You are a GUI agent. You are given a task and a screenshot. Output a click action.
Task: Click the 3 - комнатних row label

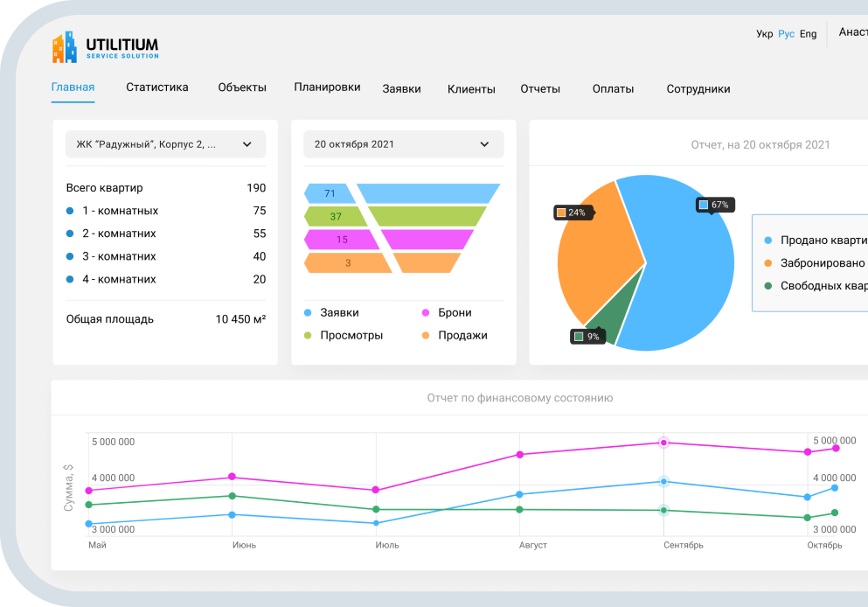point(119,256)
